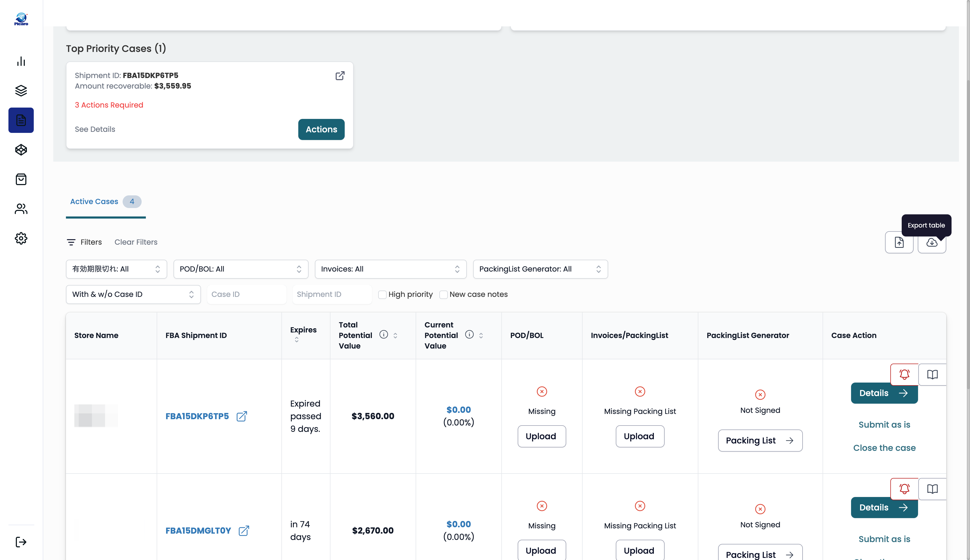Open Details for FBA15DKP6TP5 case

tap(884, 393)
